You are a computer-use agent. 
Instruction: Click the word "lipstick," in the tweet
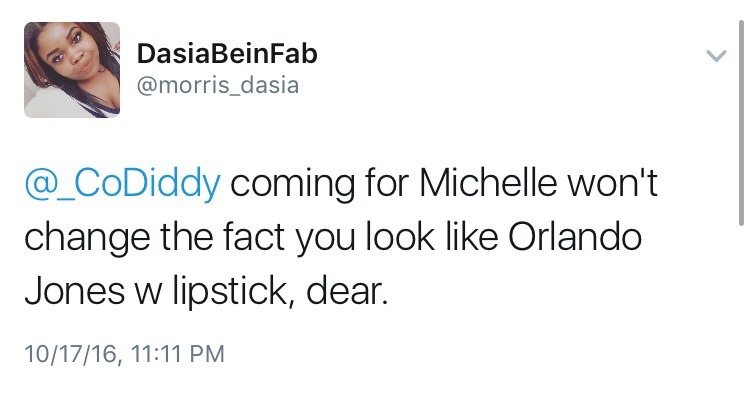click(x=234, y=292)
